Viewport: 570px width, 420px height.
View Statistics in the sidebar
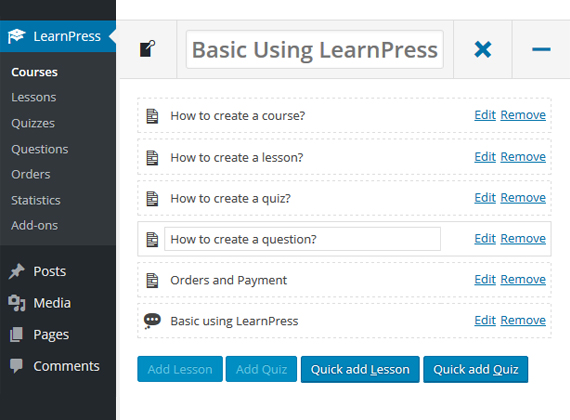(x=36, y=200)
